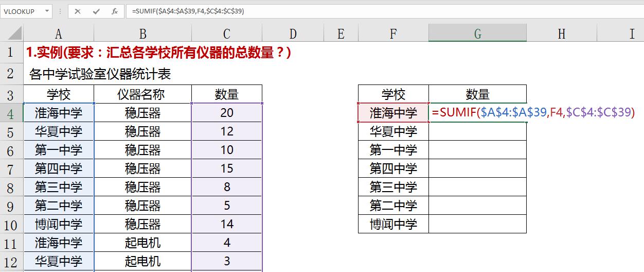Click '学校' header in column F
The width and height of the screenshot is (644, 272).
coord(393,94)
